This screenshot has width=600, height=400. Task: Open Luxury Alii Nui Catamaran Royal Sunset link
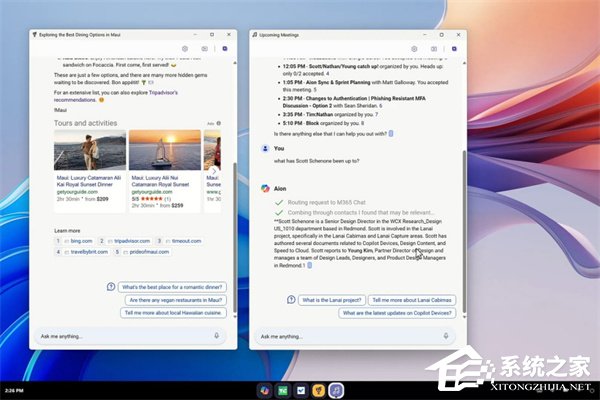[x=160, y=181]
